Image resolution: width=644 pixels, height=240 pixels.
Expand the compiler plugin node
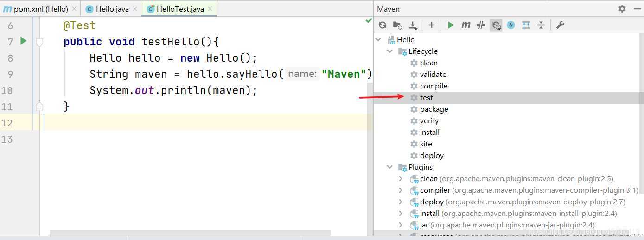[x=401, y=190]
